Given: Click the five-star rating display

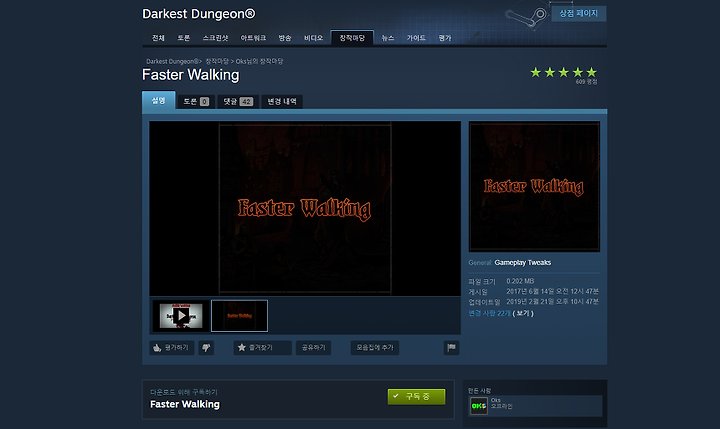Looking at the screenshot, I should [x=563, y=72].
